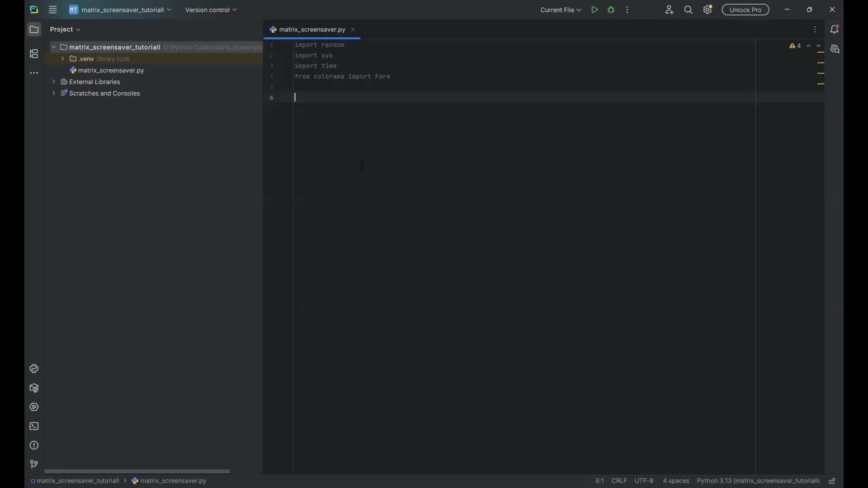Click line number 6 in gutter

pos(271,98)
